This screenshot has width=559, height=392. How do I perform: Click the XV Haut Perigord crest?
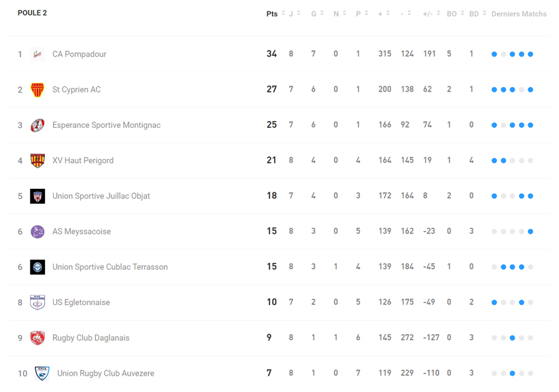tap(37, 160)
